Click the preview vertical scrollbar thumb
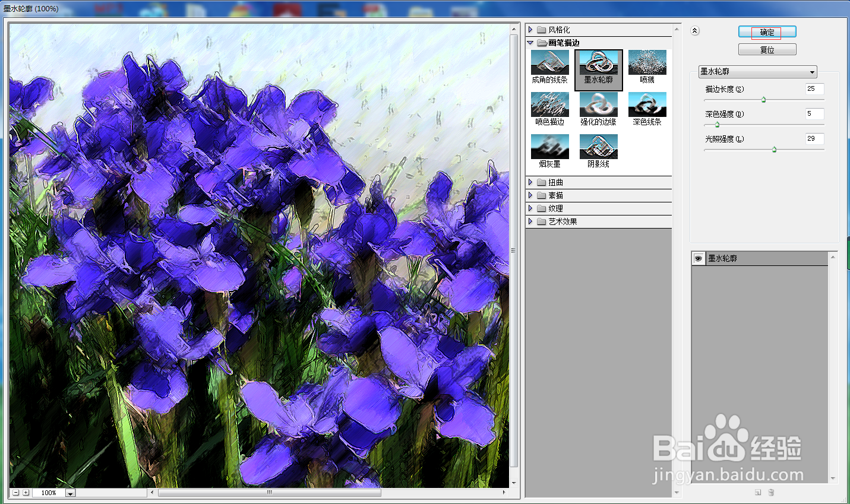850x504 pixels. 514,251
